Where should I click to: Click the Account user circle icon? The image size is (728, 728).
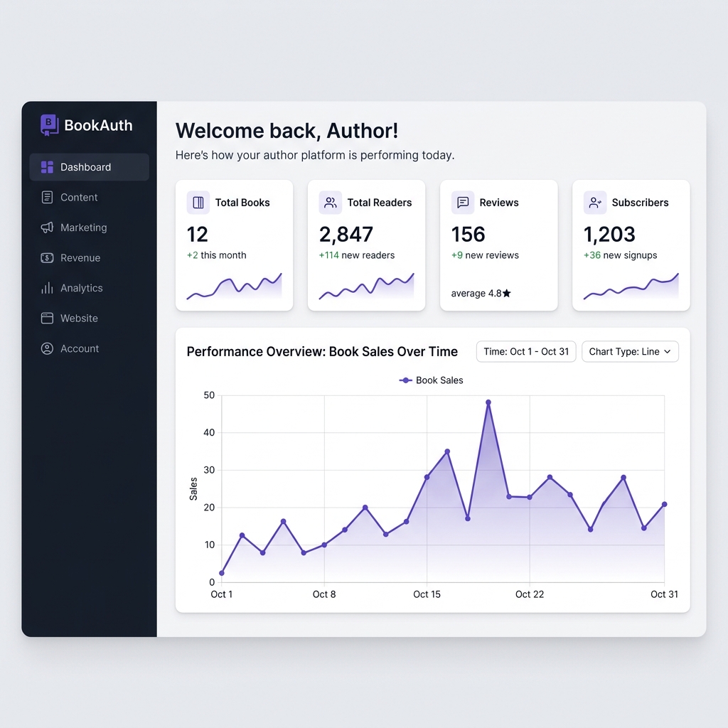47,348
